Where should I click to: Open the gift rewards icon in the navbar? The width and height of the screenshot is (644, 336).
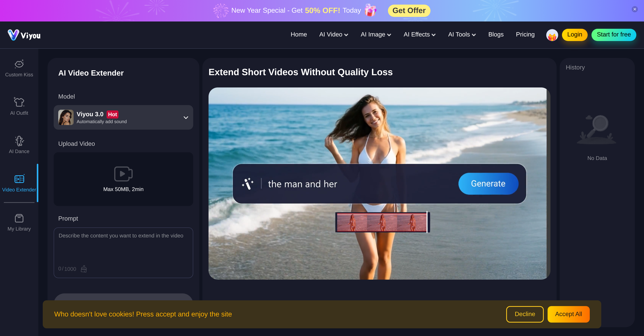(x=552, y=35)
